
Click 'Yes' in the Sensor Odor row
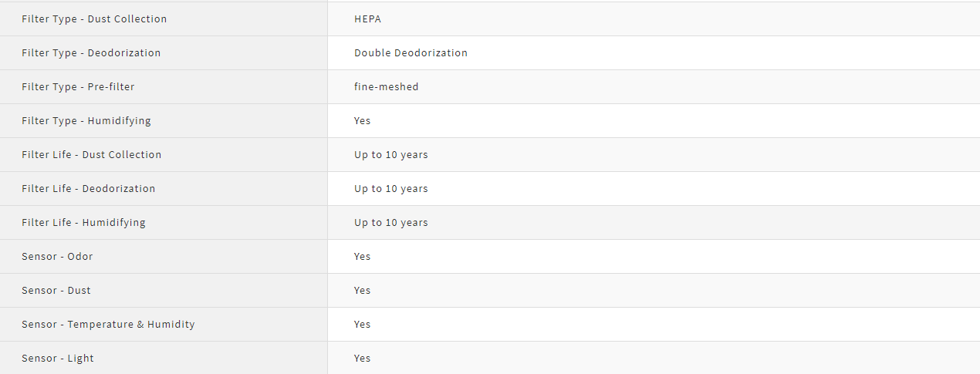click(x=363, y=257)
